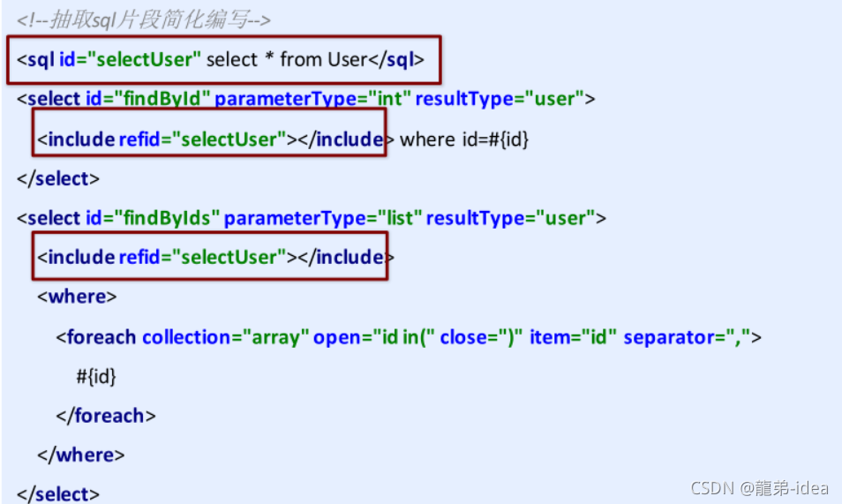Click 'where id=#{id}' text
The image size is (842, 504).
pos(464,139)
